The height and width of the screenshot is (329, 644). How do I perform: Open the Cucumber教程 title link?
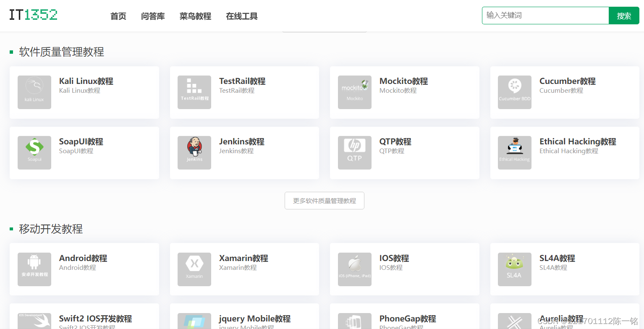[x=568, y=81]
